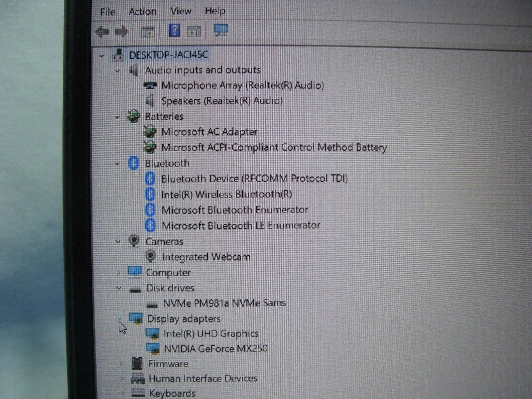Open the Action menu
This screenshot has height=399, width=532.
coord(142,12)
